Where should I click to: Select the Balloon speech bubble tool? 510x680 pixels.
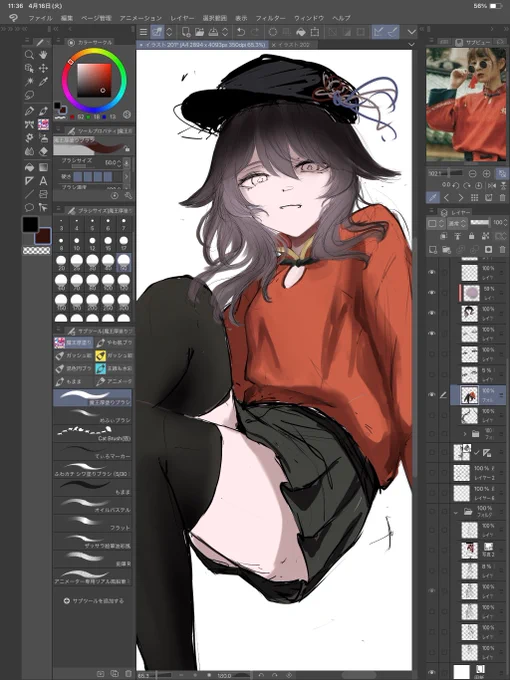29,207
